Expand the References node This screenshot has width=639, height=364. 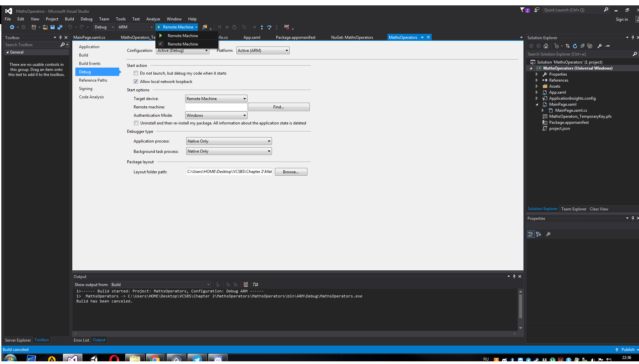tap(537, 80)
